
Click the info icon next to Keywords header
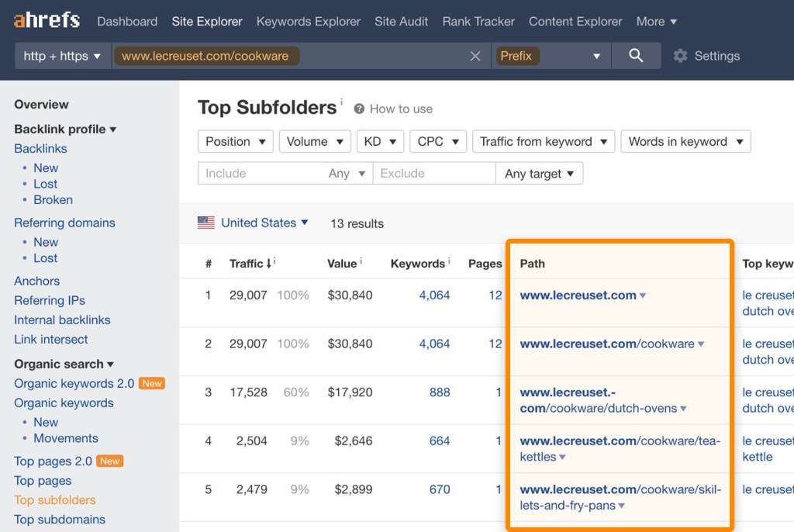[x=449, y=261]
